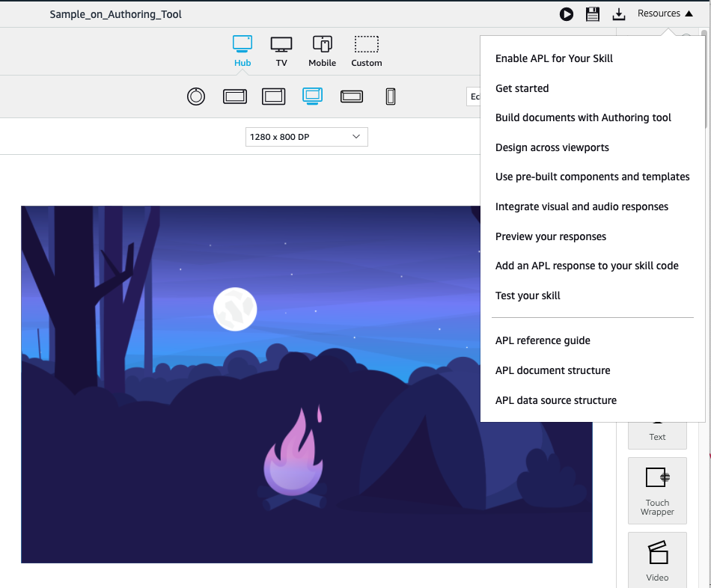Add a Touch Wrapper component
The image size is (711, 588).
(657, 490)
